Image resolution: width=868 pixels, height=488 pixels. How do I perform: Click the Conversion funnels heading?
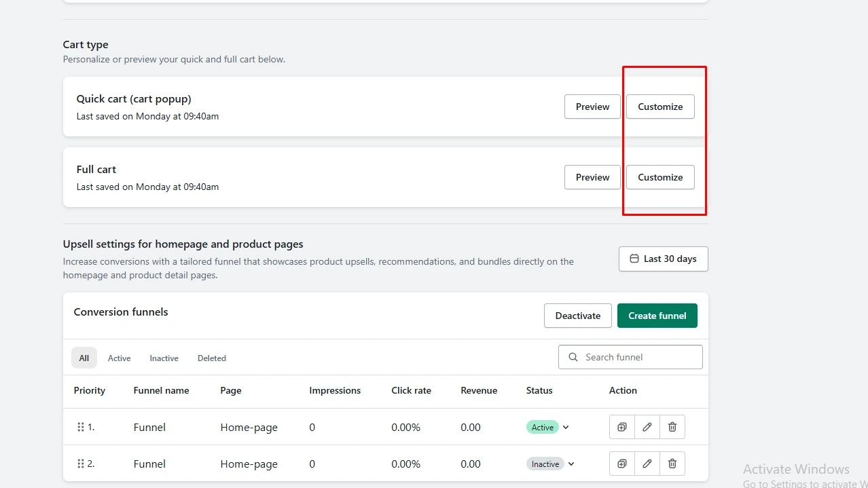tap(121, 312)
